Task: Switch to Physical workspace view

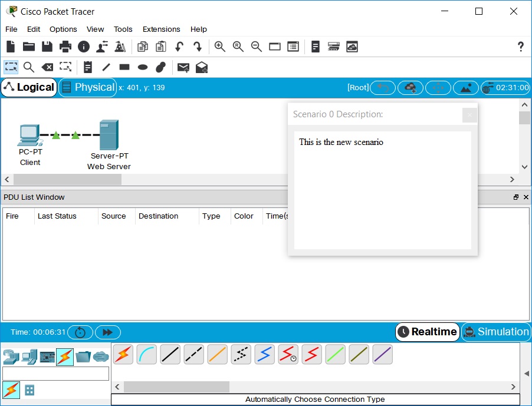Action: pyautogui.click(x=87, y=87)
